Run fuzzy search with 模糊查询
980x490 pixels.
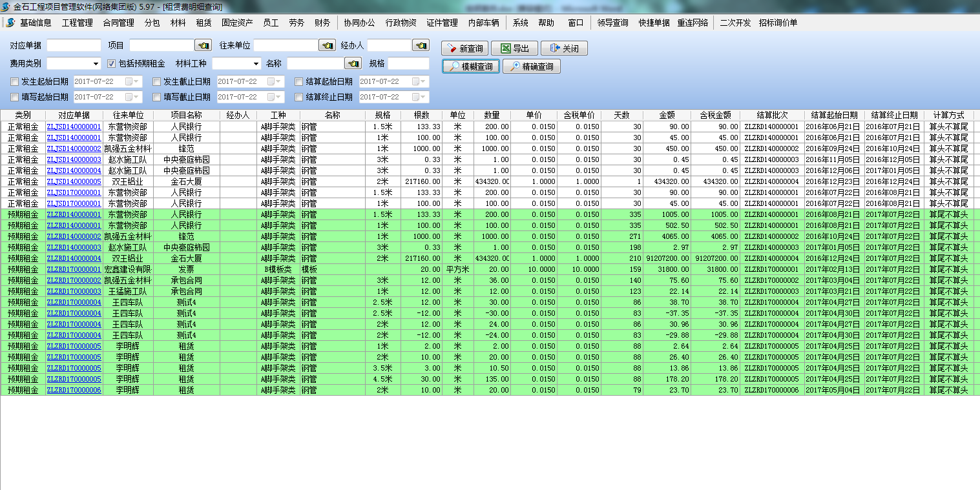(471, 66)
